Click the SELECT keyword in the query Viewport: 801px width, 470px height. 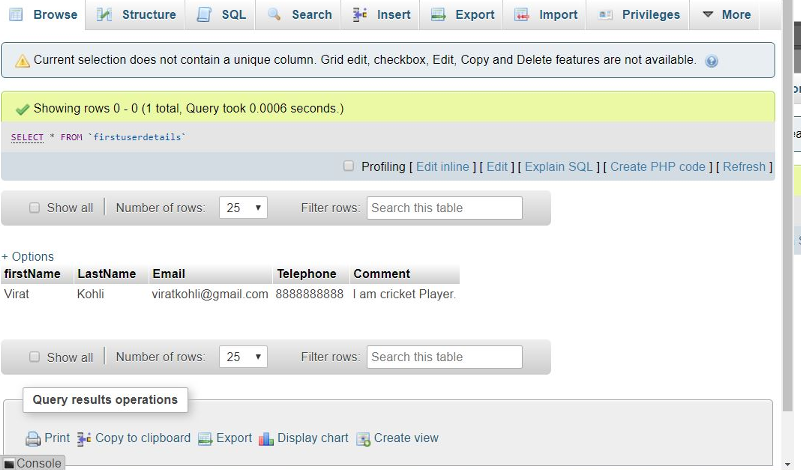click(27, 137)
